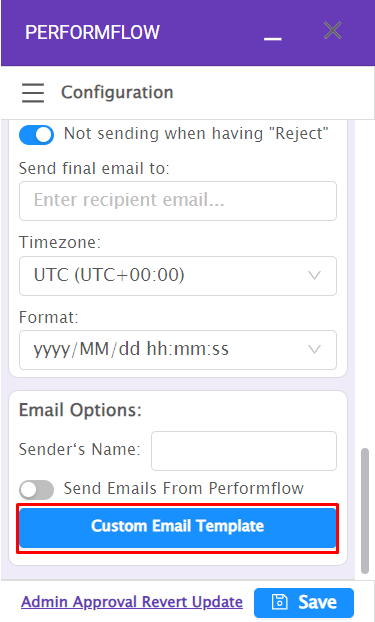Close the PERFORMFLOW panel with the X
The image size is (375, 622).
click(x=333, y=31)
